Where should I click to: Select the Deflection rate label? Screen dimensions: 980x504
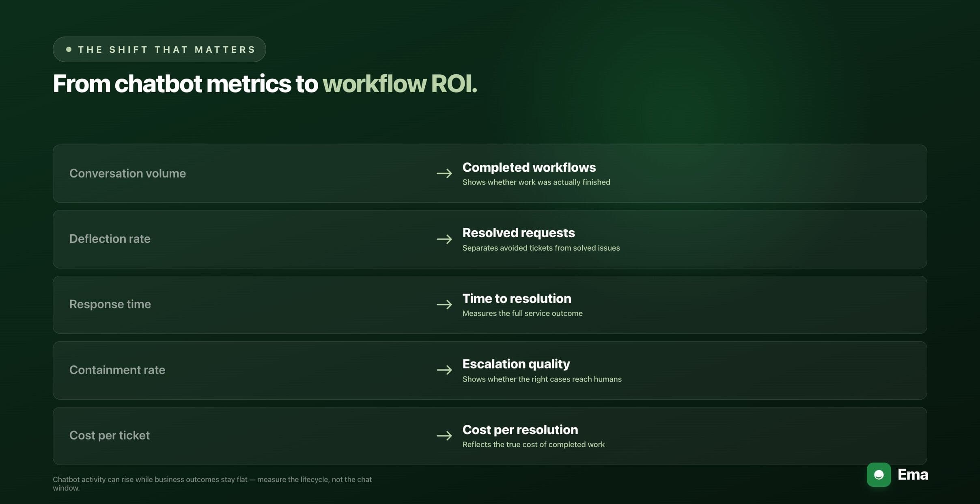click(x=110, y=239)
